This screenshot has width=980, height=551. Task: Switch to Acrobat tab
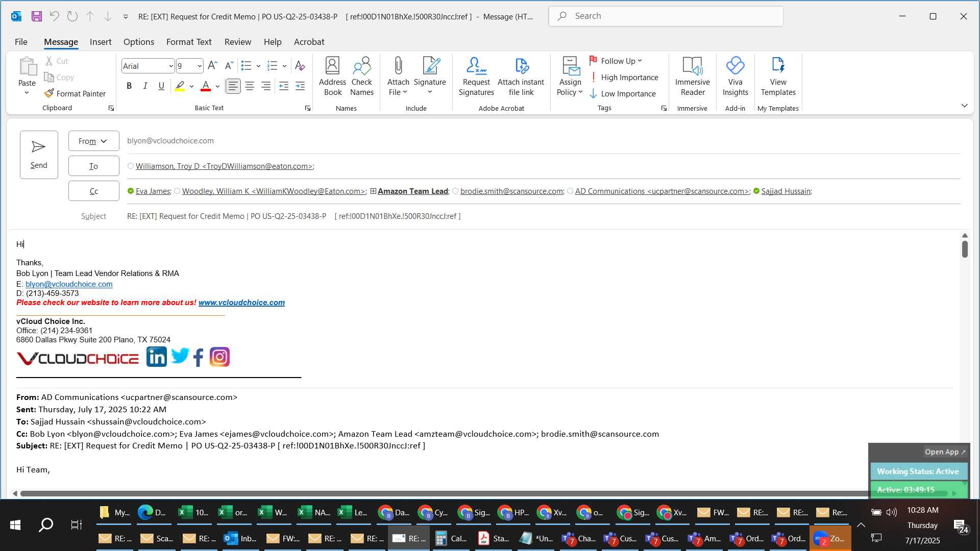[309, 42]
